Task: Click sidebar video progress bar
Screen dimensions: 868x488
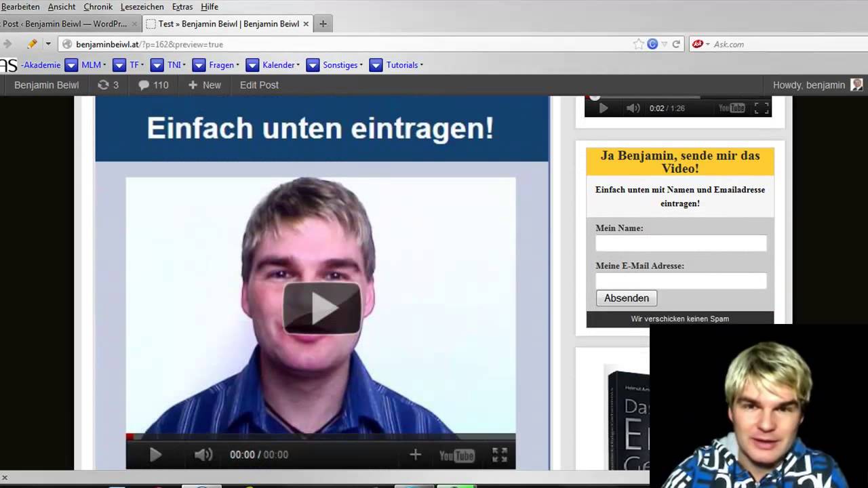Action: tap(678, 98)
